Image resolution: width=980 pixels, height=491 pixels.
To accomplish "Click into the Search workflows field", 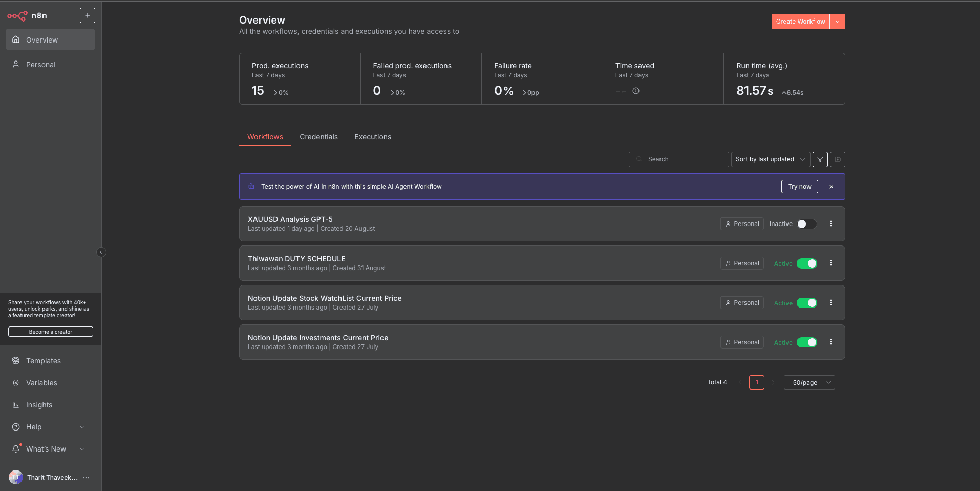I will click(678, 159).
